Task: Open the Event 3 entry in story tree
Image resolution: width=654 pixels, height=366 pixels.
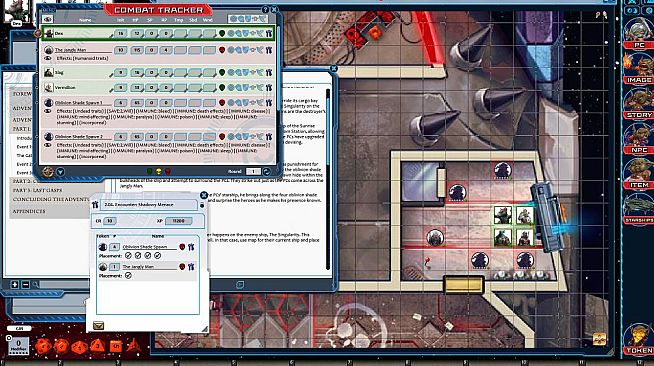Action: (23, 173)
